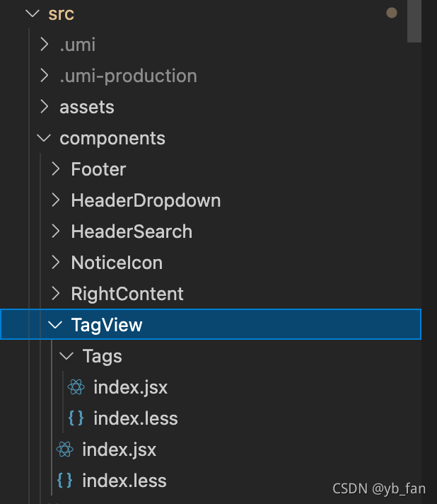Expand HeaderDropdown folder chevron
The width and height of the screenshot is (437, 504).
(56, 200)
